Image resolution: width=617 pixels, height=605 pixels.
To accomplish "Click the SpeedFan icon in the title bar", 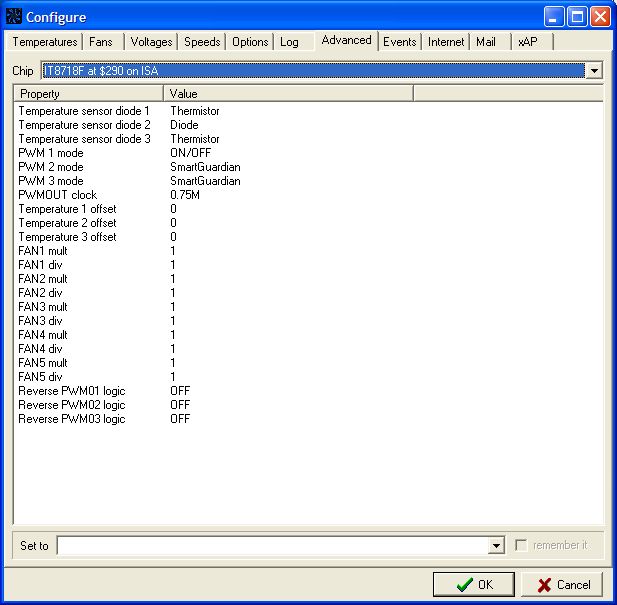I will [14, 17].
